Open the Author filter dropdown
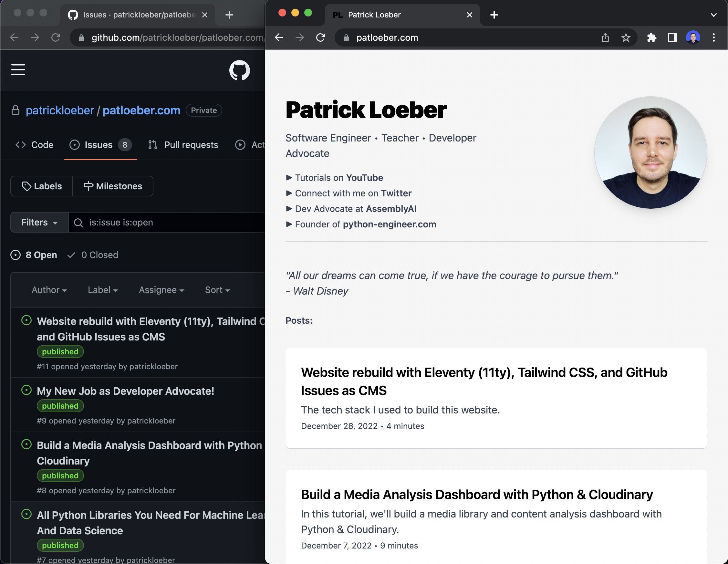728x564 pixels. click(49, 290)
